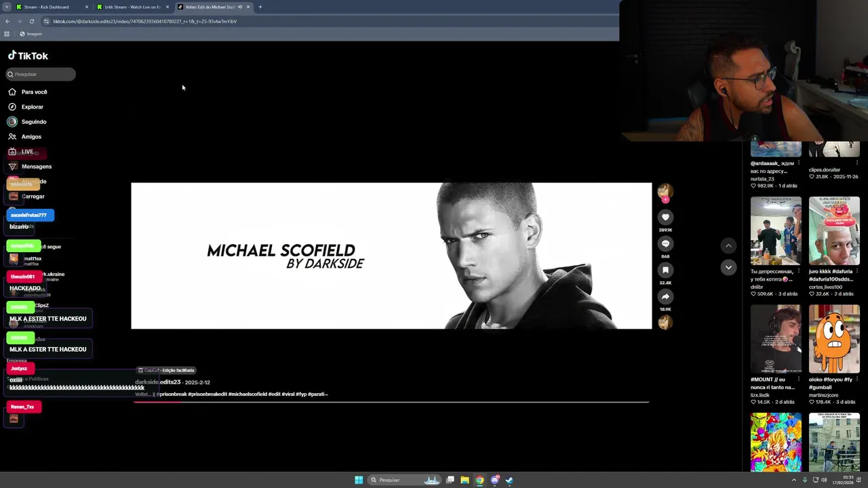Open the Explorar page
This screenshot has width=868, height=488.
coord(32,106)
